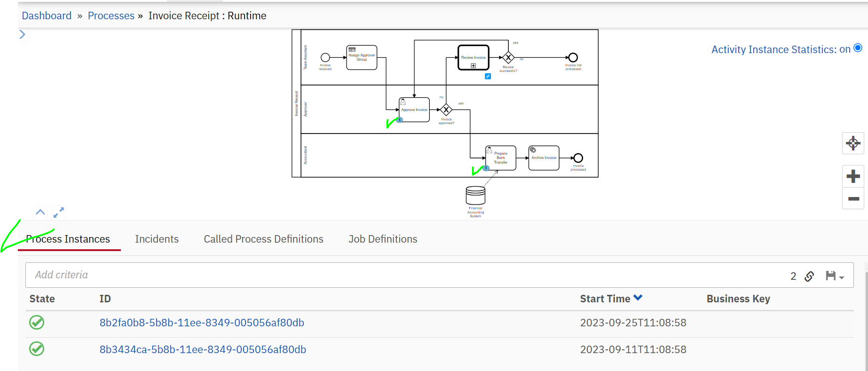This screenshot has height=371, width=868.
Task: Open the Dashboard breadcrumb link
Action: click(x=47, y=16)
